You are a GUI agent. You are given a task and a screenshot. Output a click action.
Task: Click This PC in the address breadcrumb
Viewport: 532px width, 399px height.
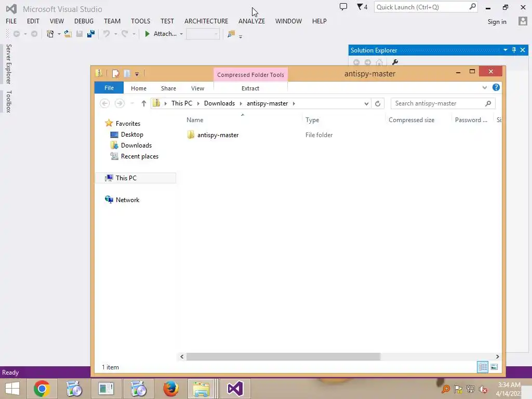click(181, 103)
